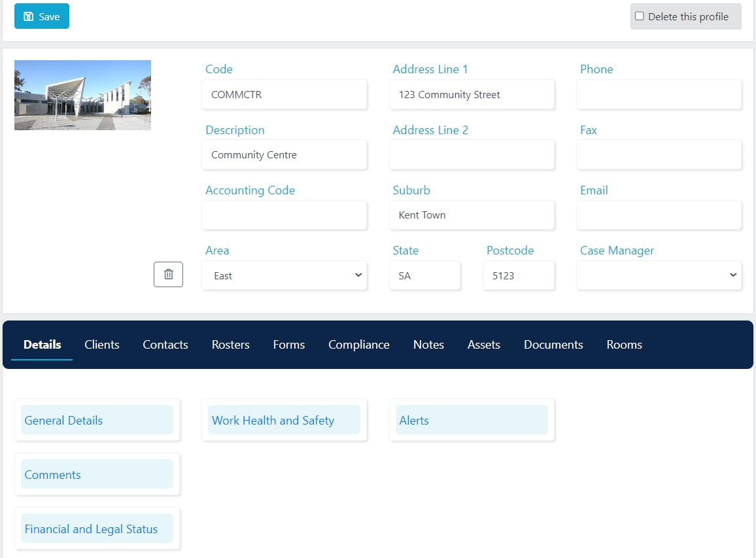Screen dimensions: 756x558
Task: Click the Code field containing COMMCTR
Action: [284, 95]
